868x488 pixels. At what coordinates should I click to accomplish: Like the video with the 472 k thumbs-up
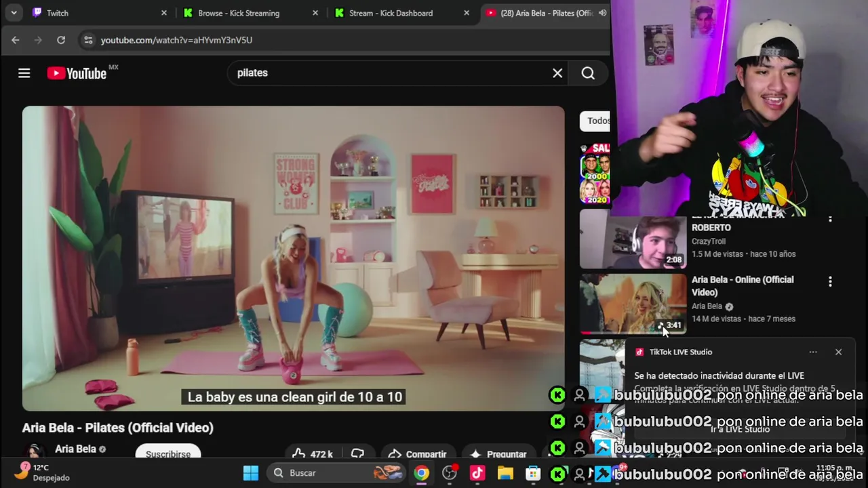point(313,453)
